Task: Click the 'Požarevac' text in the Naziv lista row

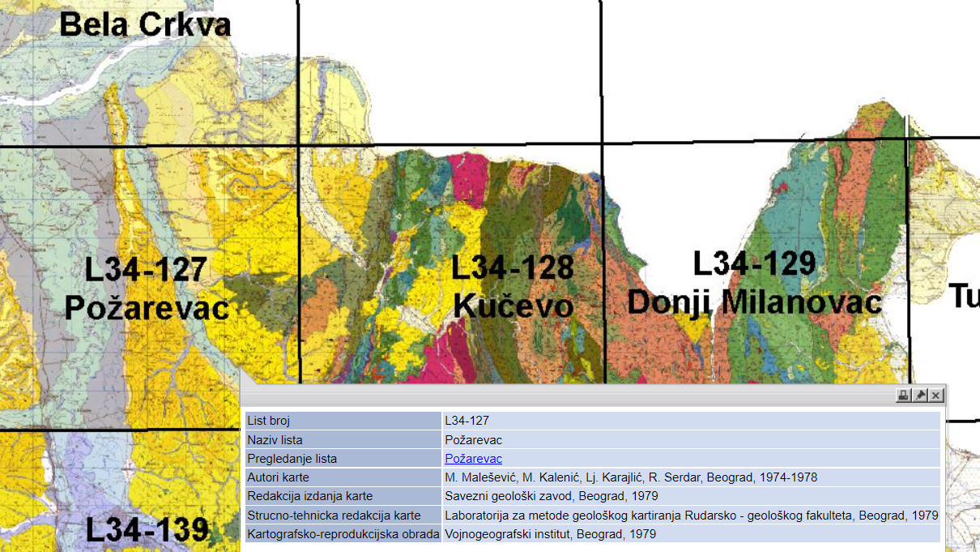Action: coord(473,440)
